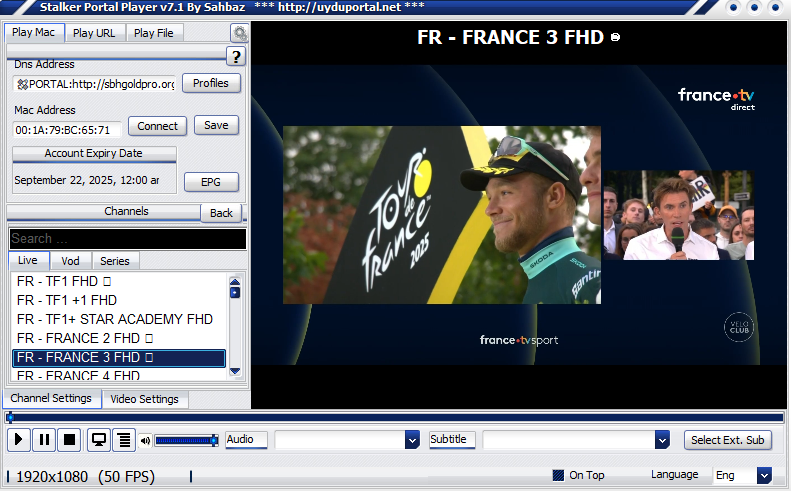Open the Video Settings tab
791x491 pixels.
[x=145, y=399]
